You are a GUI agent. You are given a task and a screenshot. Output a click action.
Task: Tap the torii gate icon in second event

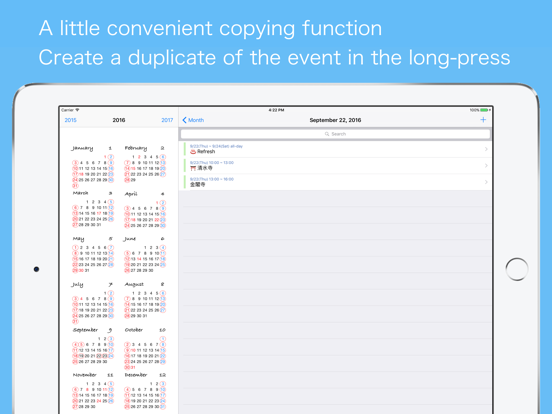193,168
